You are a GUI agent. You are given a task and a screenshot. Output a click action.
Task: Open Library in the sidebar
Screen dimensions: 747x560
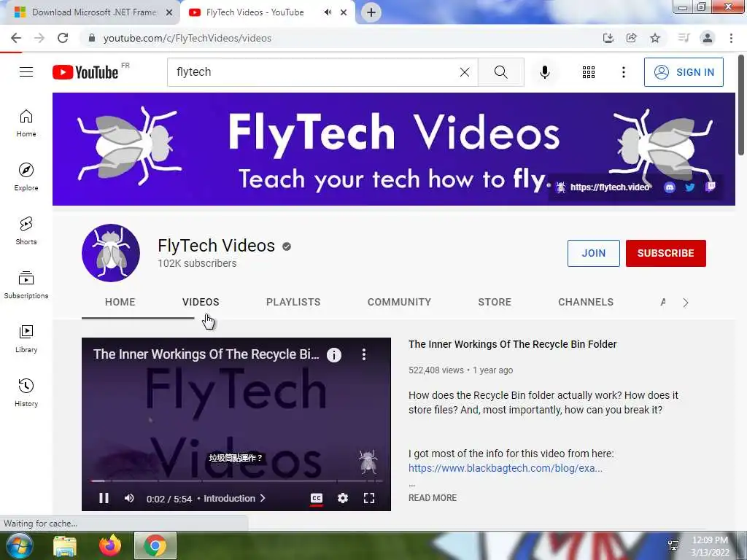[x=26, y=338]
